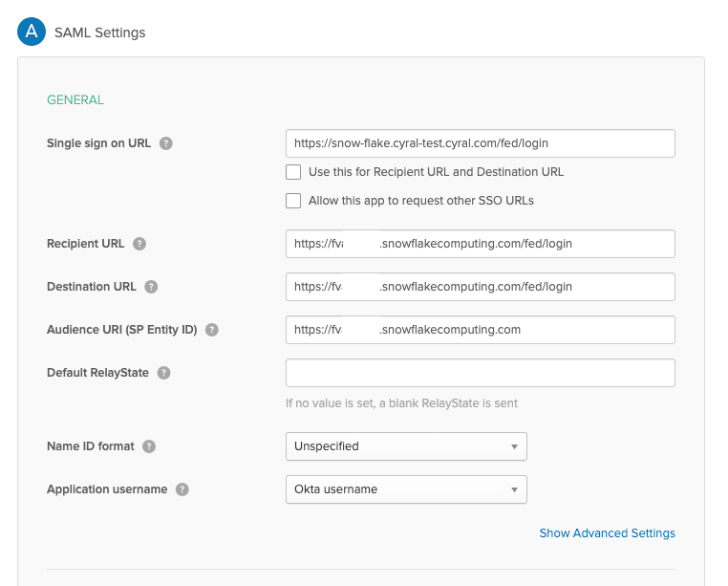This screenshot has height=586, width=728.
Task: Click the Audience URI input box
Action: coord(480,330)
